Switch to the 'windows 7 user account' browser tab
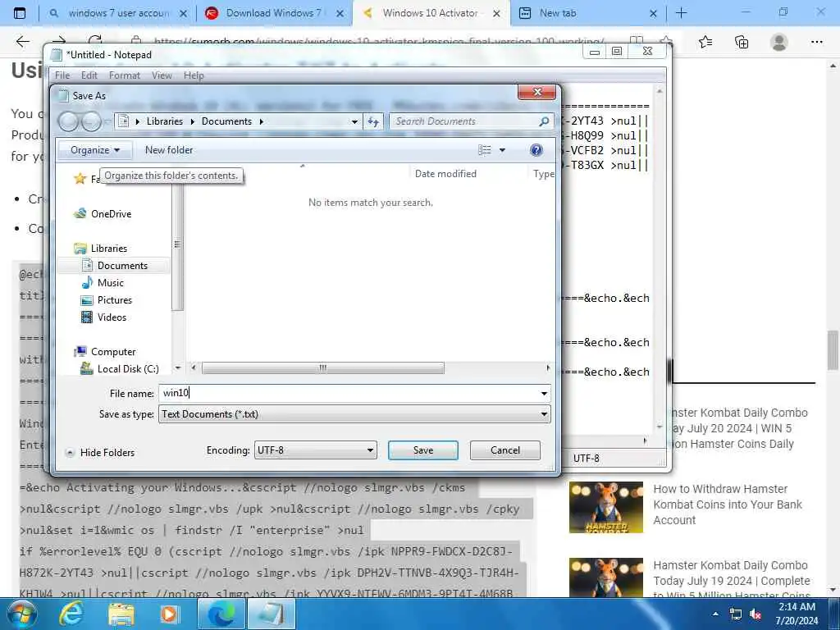Screen dimensions: 840x630 118,13
